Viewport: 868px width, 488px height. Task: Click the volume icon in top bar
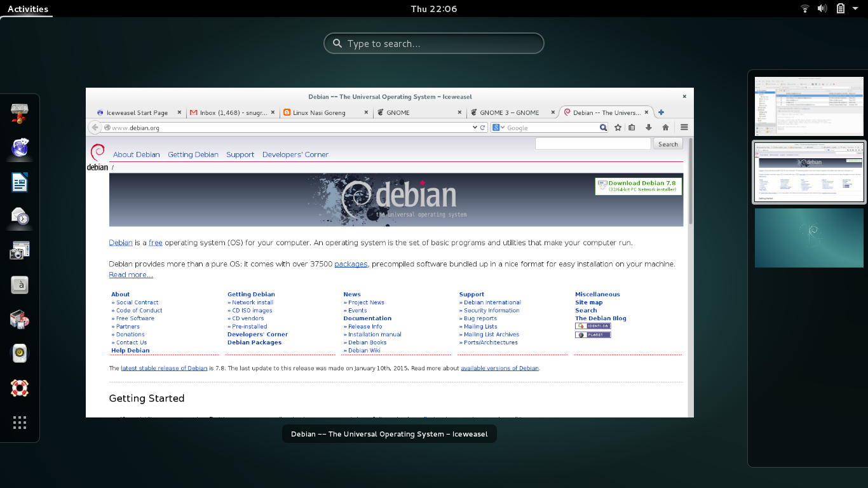[x=822, y=8]
